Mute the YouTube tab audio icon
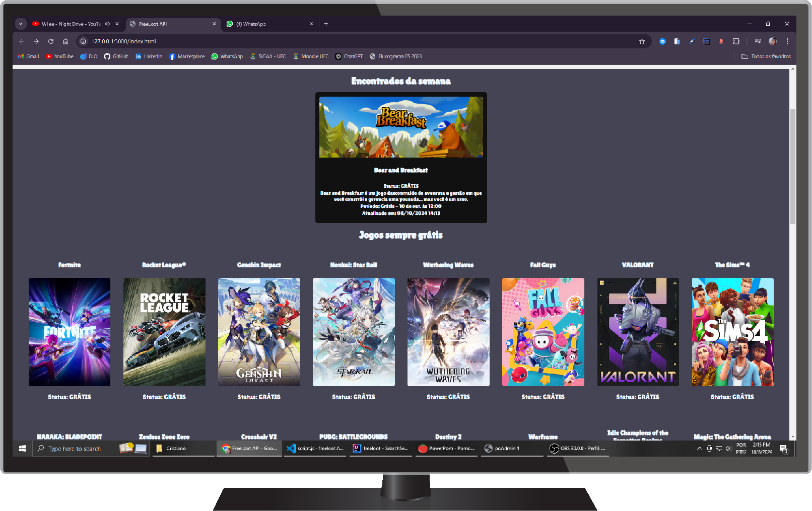 (107, 24)
